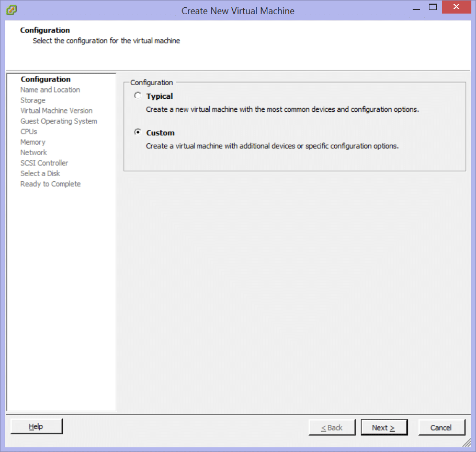Select the Configuration step in sidebar
Screen dimensions: 476x452
click(x=46, y=79)
